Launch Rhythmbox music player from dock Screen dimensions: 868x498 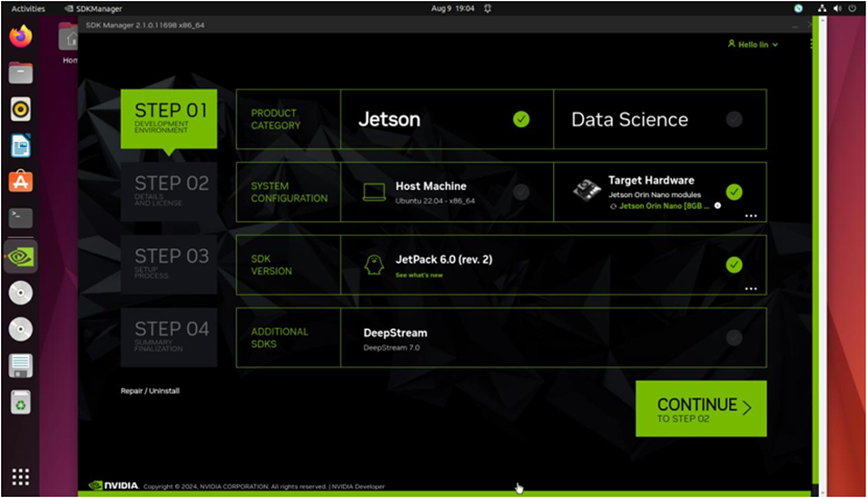point(21,109)
